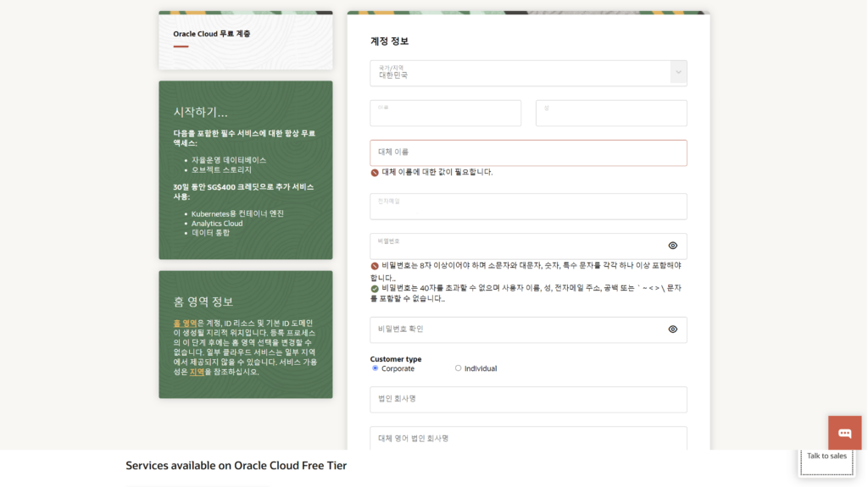Click the chat bubble icon for sales
This screenshot has height=487, width=868.
(x=844, y=433)
